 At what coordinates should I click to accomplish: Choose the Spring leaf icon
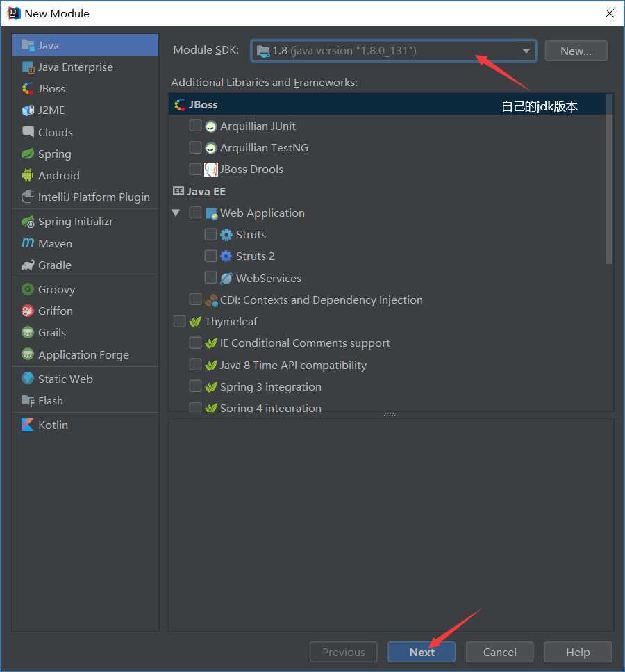(x=28, y=154)
